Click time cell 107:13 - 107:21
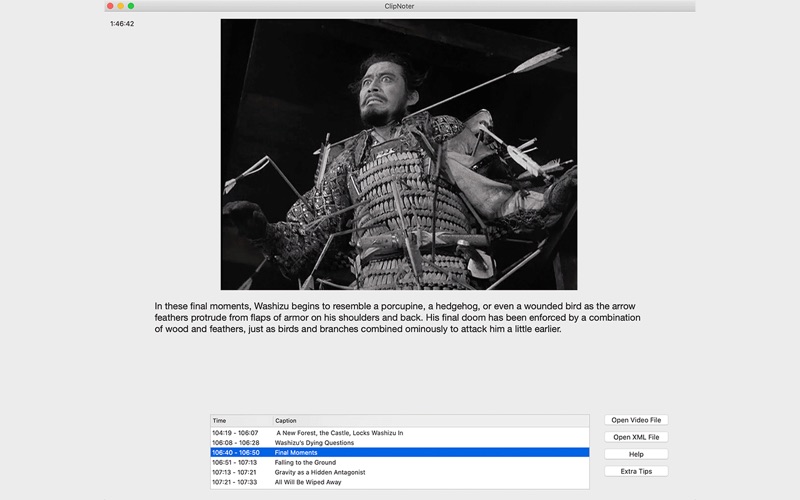Viewport: 800px width, 500px height. (234, 472)
